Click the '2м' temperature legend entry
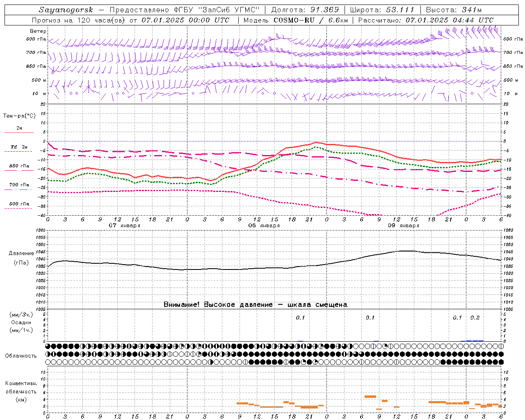 19,128
